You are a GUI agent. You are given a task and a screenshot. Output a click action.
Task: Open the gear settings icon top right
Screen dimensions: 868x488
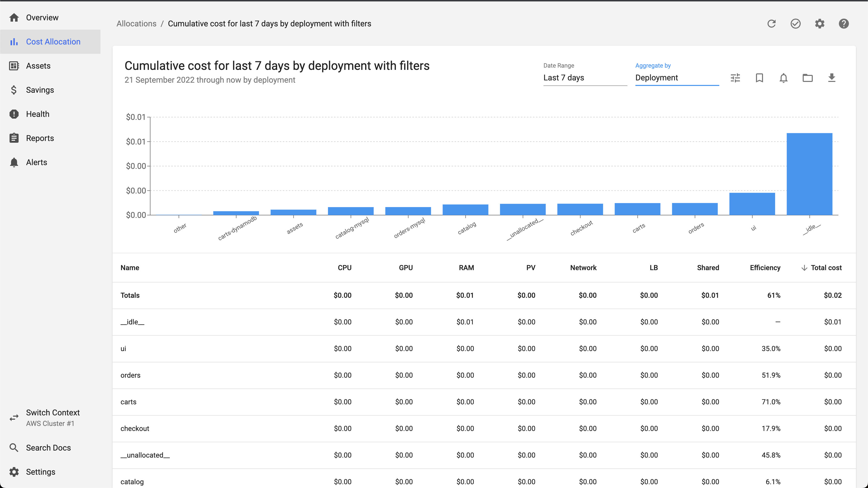click(820, 24)
